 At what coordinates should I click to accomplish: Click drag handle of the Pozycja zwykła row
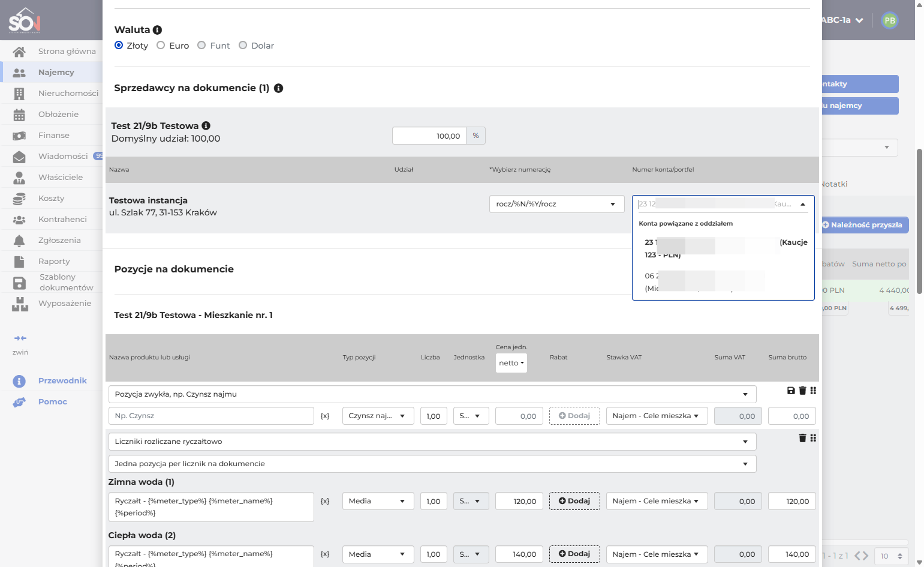tap(813, 391)
